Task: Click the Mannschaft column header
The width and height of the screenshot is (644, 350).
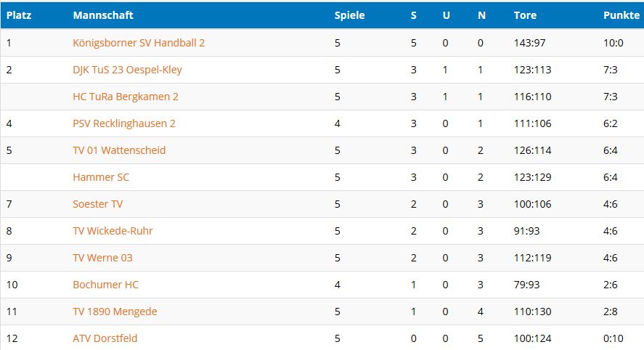Action: [103, 15]
